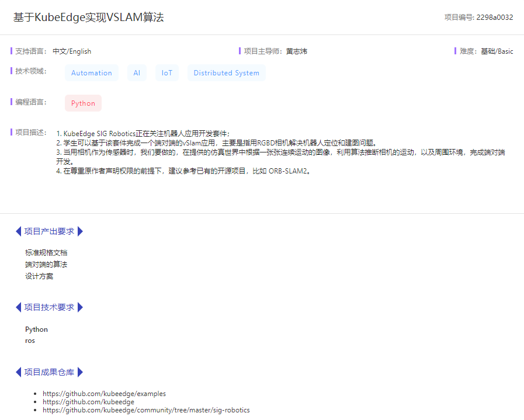
Task: Click the 中文/English supported language value
Action: tap(72, 51)
